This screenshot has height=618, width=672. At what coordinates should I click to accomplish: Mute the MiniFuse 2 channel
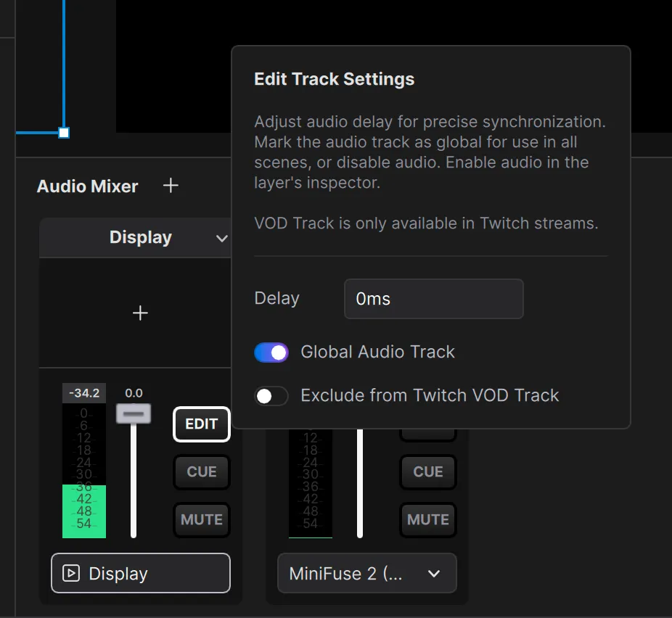point(427,519)
